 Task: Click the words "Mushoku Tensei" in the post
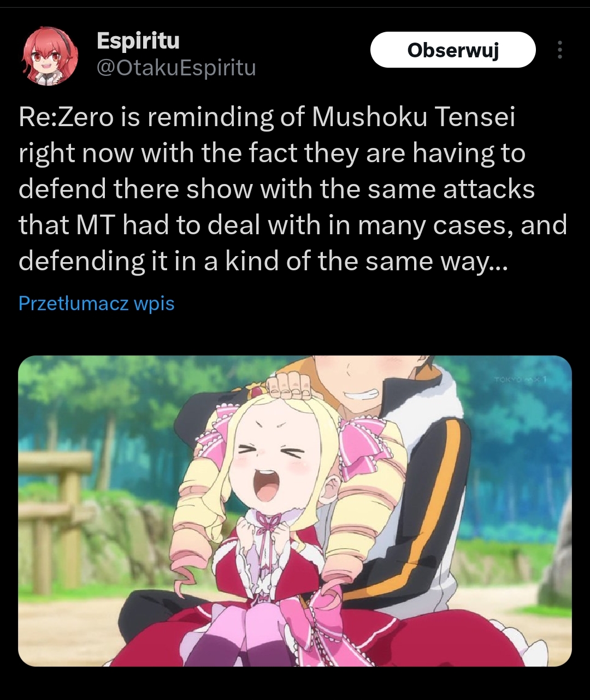tap(414, 117)
